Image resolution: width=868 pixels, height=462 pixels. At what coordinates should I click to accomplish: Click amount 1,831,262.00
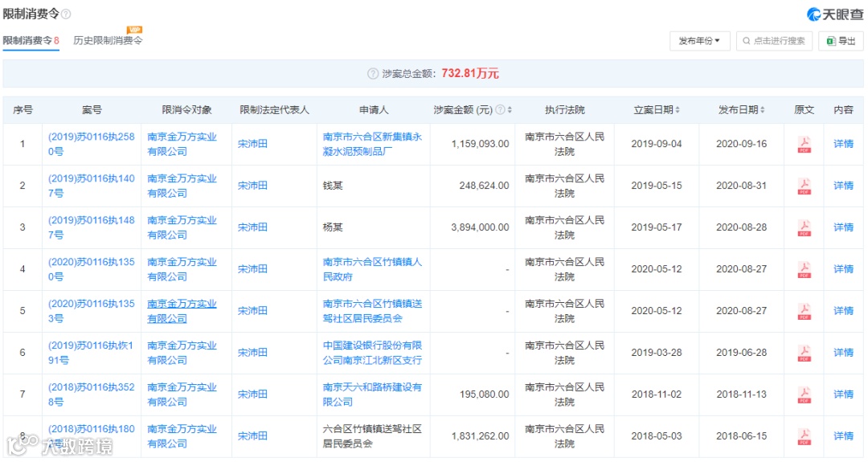click(480, 436)
